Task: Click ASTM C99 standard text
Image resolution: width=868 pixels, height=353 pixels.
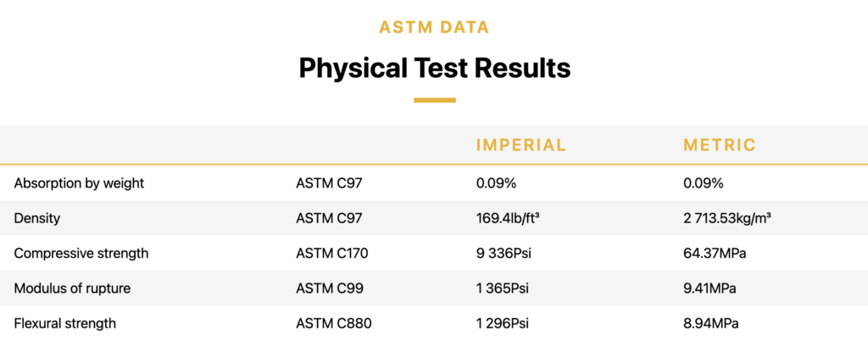Action: (x=330, y=289)
